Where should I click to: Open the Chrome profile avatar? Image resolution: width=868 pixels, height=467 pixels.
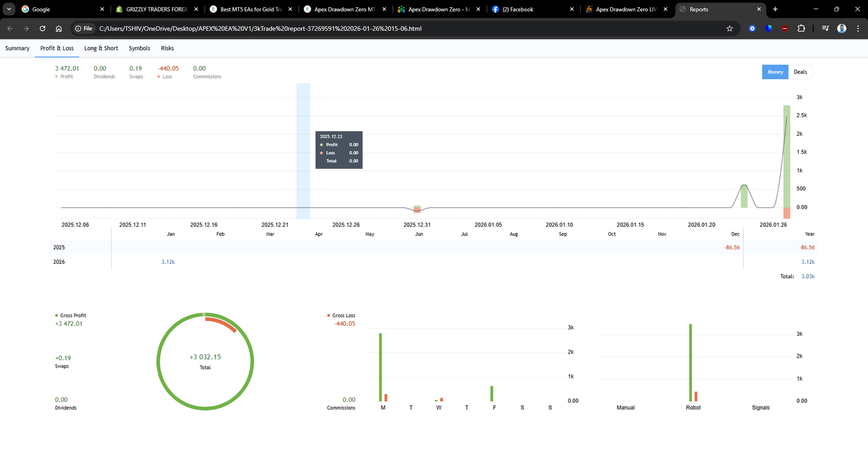pyautogui.click(x=842, y=28)
